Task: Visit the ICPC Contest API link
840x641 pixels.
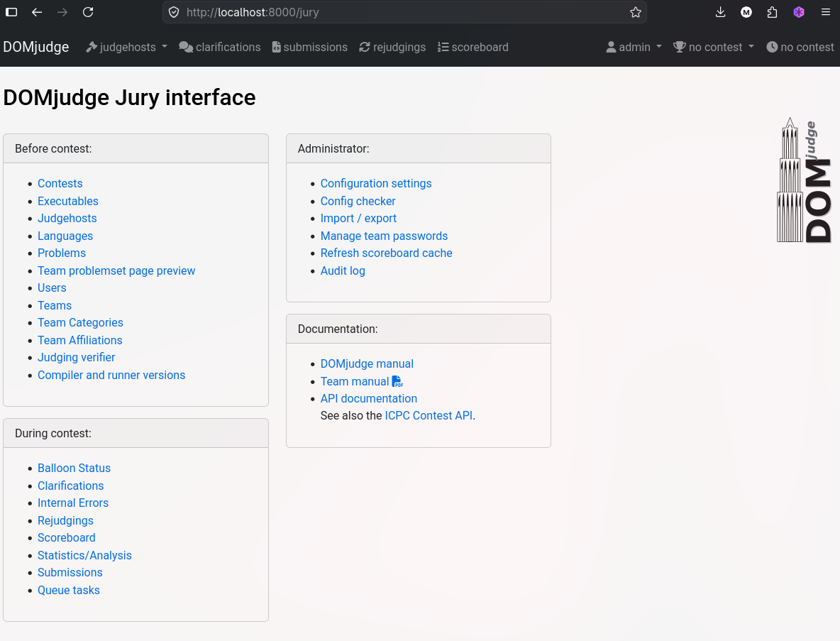Action: pyautogui.click(x=429, y=415)
